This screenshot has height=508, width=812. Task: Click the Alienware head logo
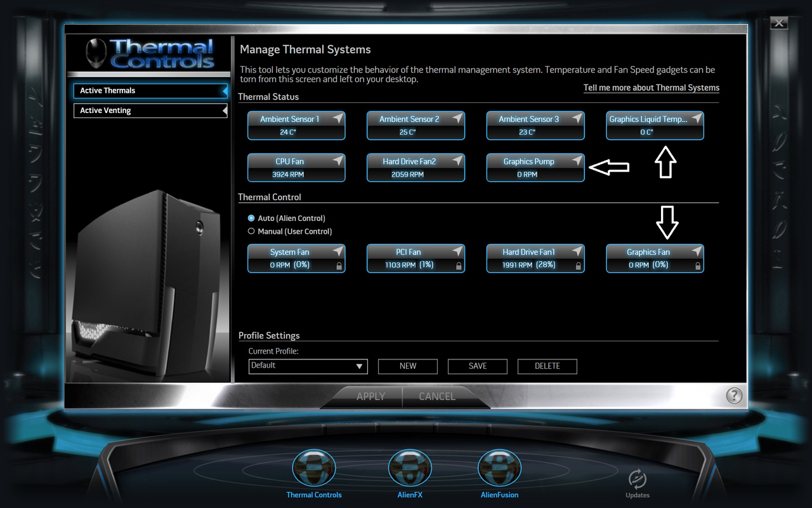pyautogui.click(x=96, y=53)
